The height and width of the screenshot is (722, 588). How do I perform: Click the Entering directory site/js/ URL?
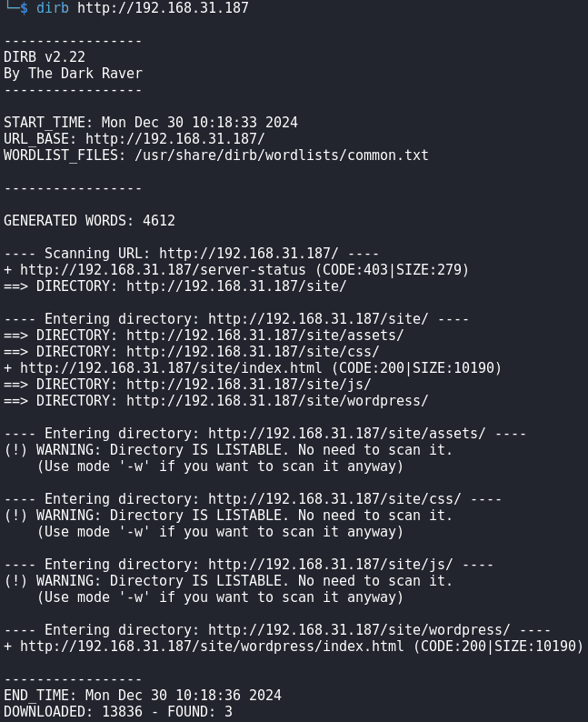click(x=331, y=564)
